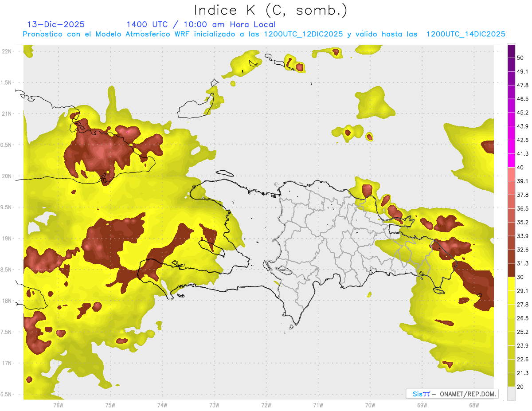
Task: Click the legend value 29.1
Action: [522, 291]
